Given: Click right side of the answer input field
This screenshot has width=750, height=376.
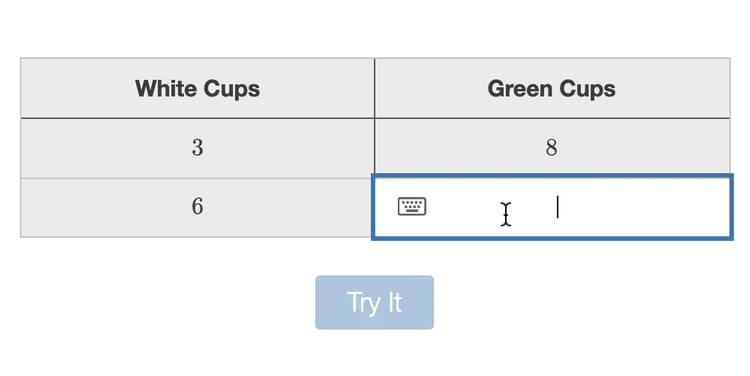Looking at the screenshot, I should pyautogui.click(x=670, y=207).
